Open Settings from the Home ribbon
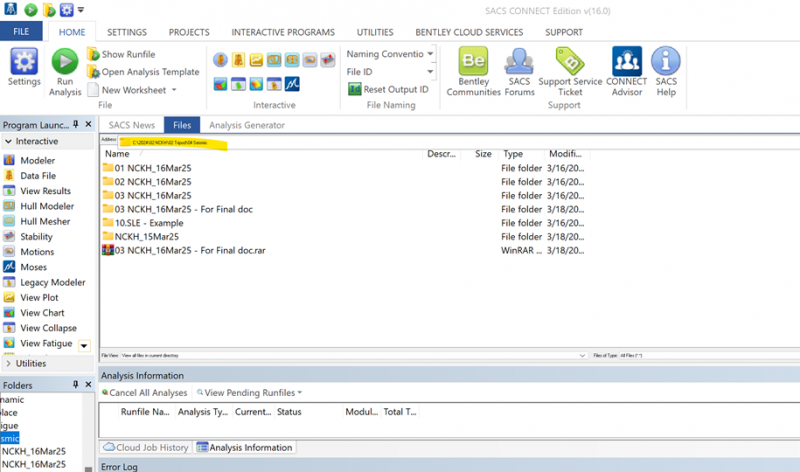This screenshot has width=800, height=472. [x=24, y=67]
